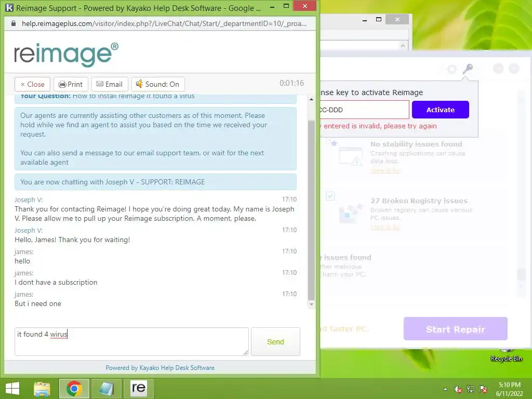Viewport: 532px width, 399px height.
Task: Close the Reimage circular button
Action: pyautogui.click(x=514, y=69)
